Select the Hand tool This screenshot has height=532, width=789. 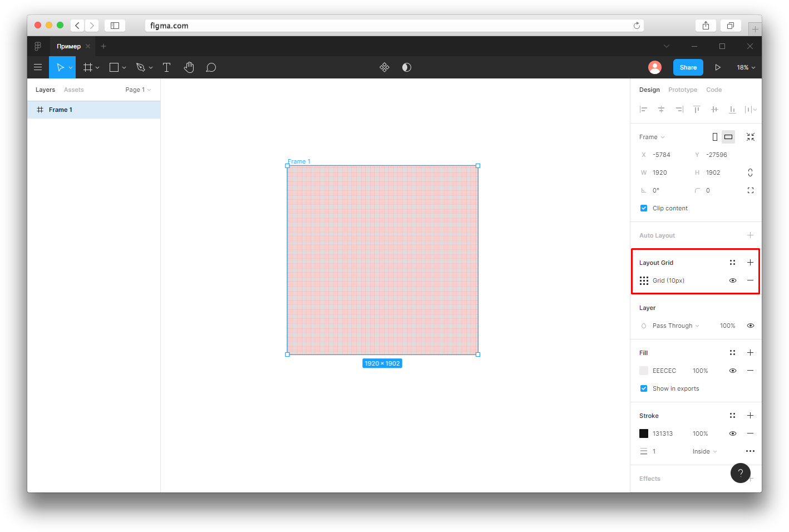pyautogui.click(x=189, y=67)
